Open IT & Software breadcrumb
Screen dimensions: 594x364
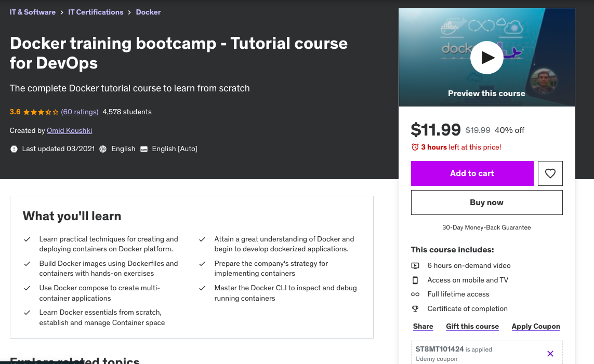33,12
